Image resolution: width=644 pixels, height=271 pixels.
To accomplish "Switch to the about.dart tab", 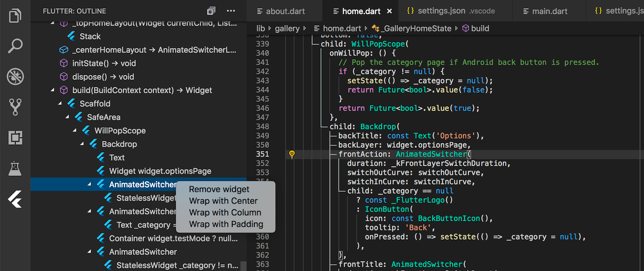I will 284,11.
